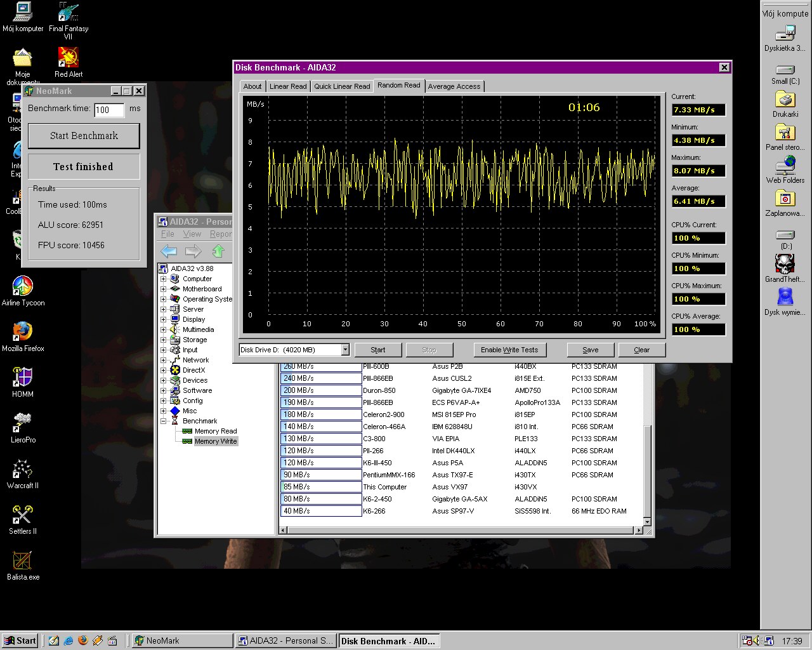Expand the Computer tree node
This screenshot has height=650, width=812.
pyautogui.click(x=163, y=279)
